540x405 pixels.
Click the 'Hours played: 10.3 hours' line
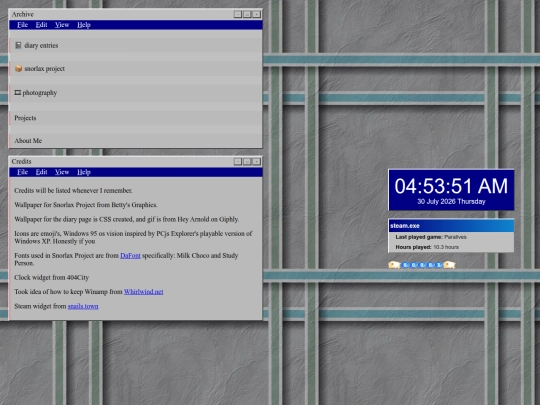coord(427,247)
